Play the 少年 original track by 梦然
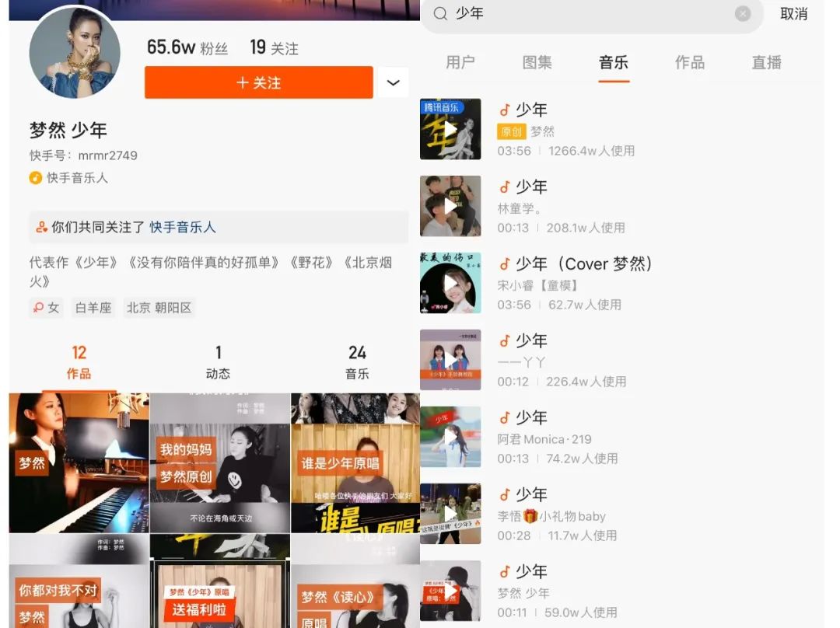 450,129
